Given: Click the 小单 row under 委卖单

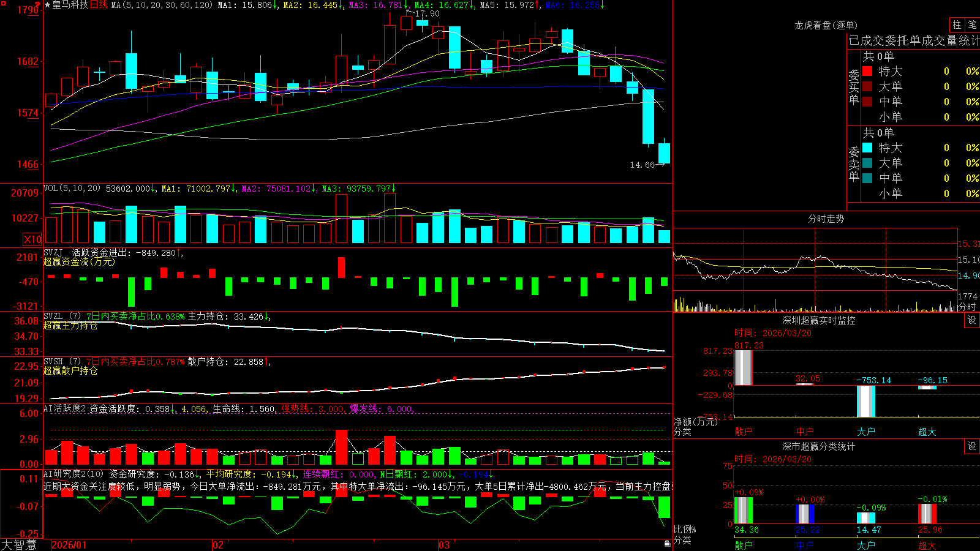Looking at the screenshot, I should tap(921, 193).
